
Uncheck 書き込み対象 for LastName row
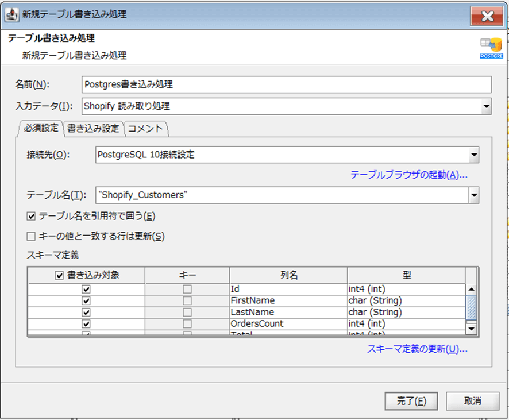[86, 313]
